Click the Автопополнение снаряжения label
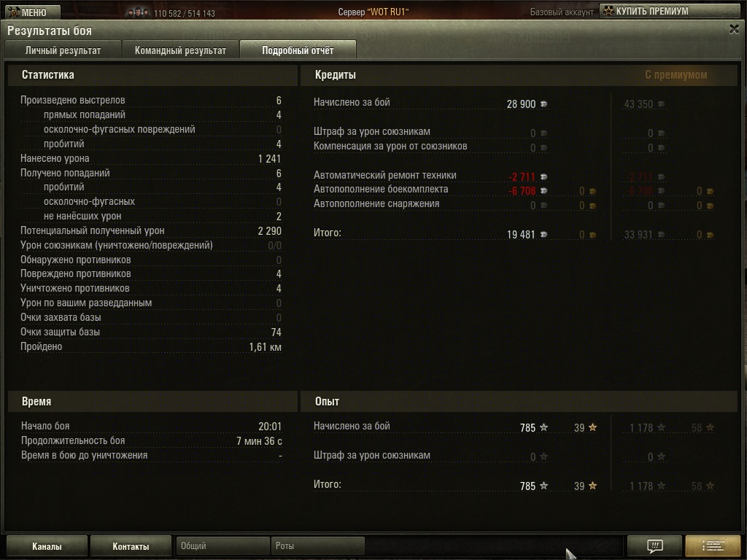Viewport: 747px width, 560px height. (376, 204)
